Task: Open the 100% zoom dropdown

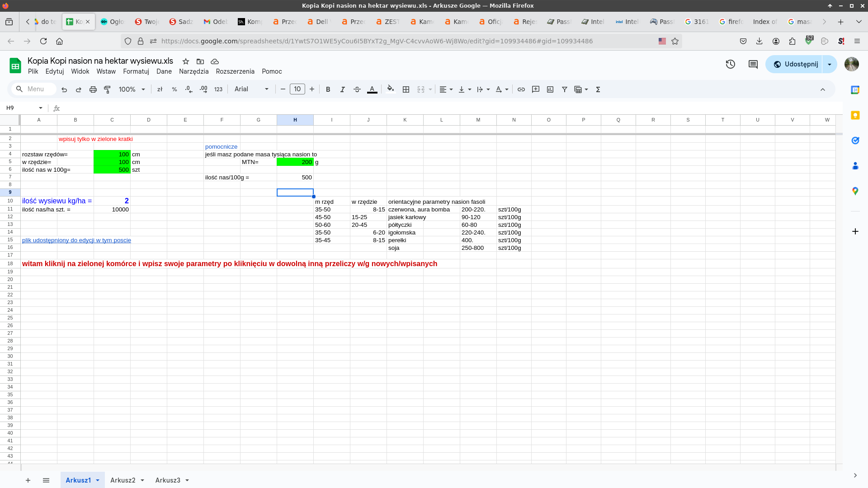Action: (x=132, y=89)
